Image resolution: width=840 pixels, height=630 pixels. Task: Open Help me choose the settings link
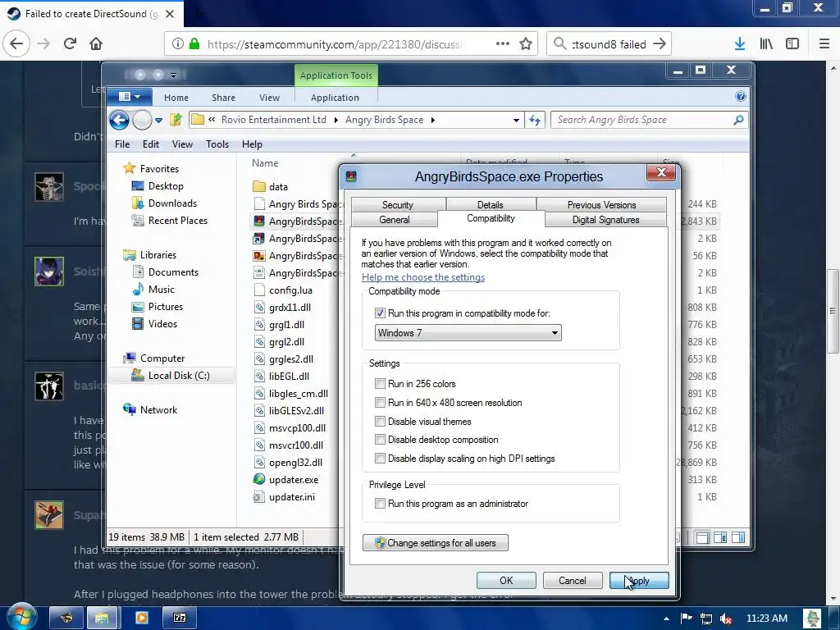pos(422,277)
